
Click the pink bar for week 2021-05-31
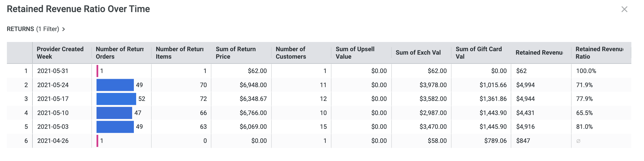click(x=97, y=71)
